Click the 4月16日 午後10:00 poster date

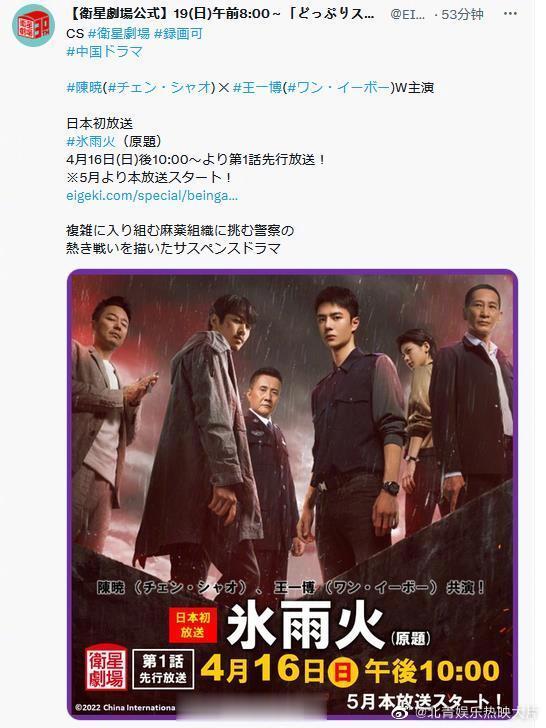coord(351,670)
